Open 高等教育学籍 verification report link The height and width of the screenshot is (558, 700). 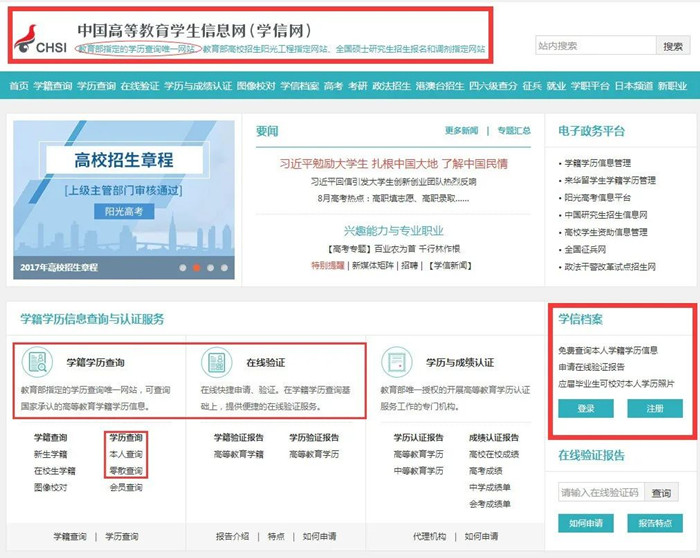click(x=239, y=454)
